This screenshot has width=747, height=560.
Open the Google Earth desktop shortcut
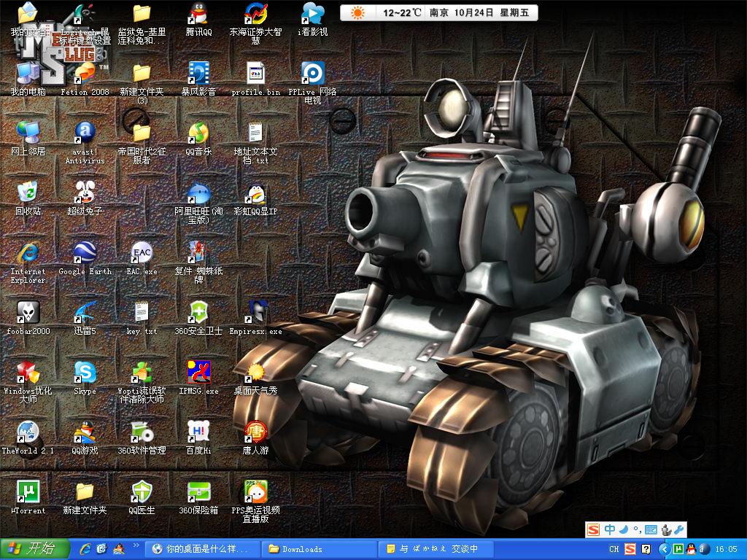pyautogui.click(x=85, y=253)
